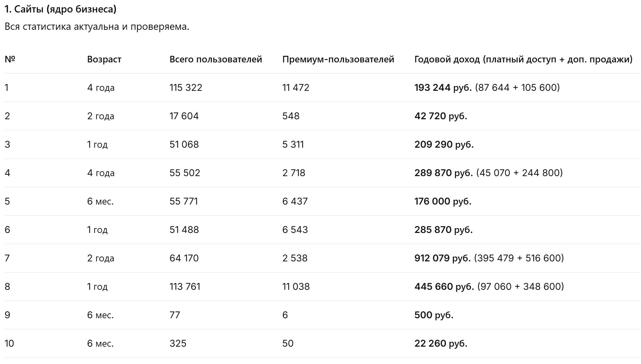
Task: Click the premium users cell "11 472"
Action: pyautogui.click(x=296, y=88)
